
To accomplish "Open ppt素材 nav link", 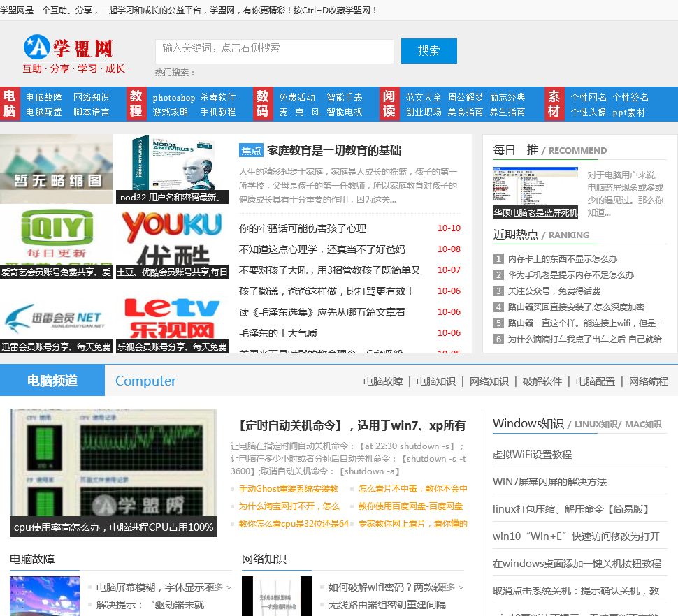I will [628, 112].
